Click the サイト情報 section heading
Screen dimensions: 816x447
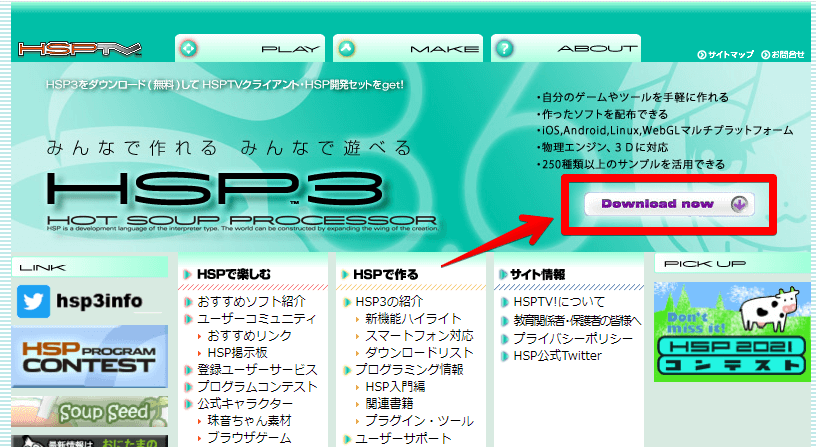pyautogui.click(x=538, y=274)
